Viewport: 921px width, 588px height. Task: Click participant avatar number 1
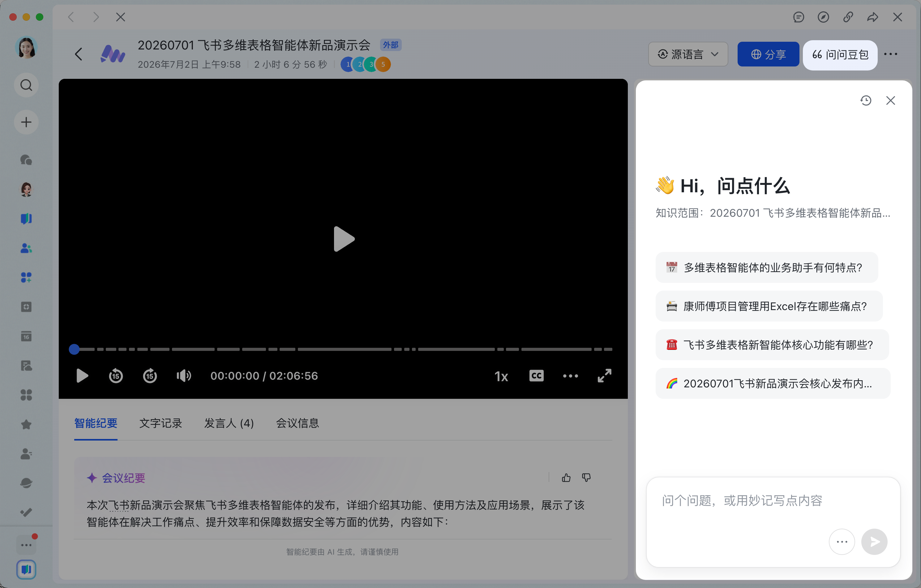click(x=347, y=64)
